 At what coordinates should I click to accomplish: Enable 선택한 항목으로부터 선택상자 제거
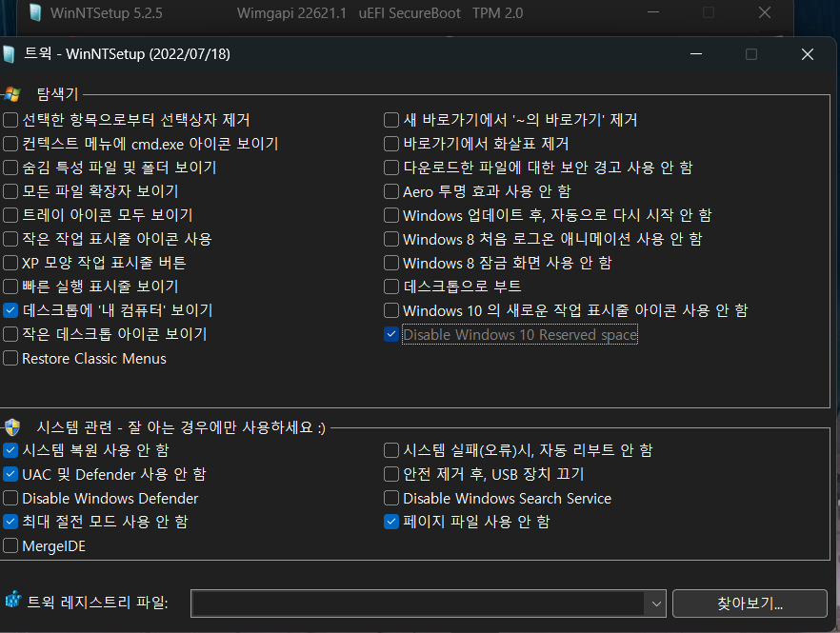tap(10, 120)
